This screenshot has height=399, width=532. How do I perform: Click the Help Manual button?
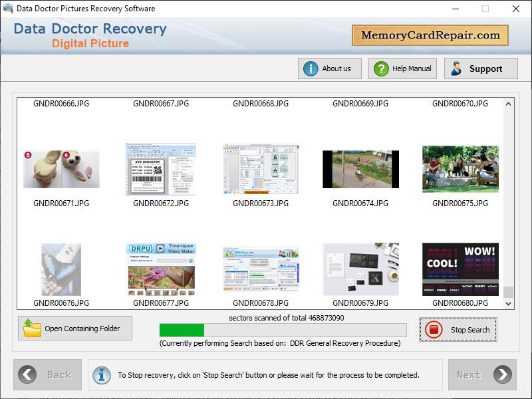(x=402, y=68)
